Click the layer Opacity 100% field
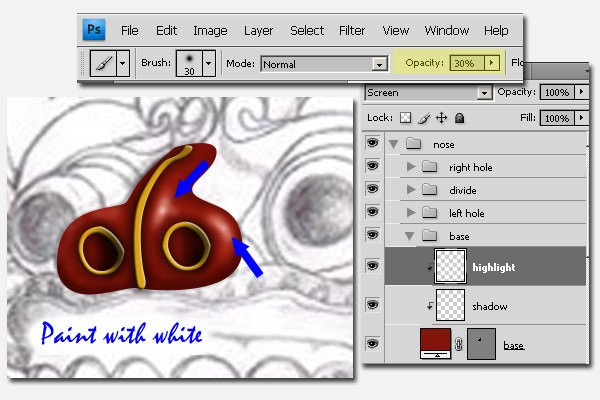The width and height of the screenshot is (600, 400). [557, 92]
